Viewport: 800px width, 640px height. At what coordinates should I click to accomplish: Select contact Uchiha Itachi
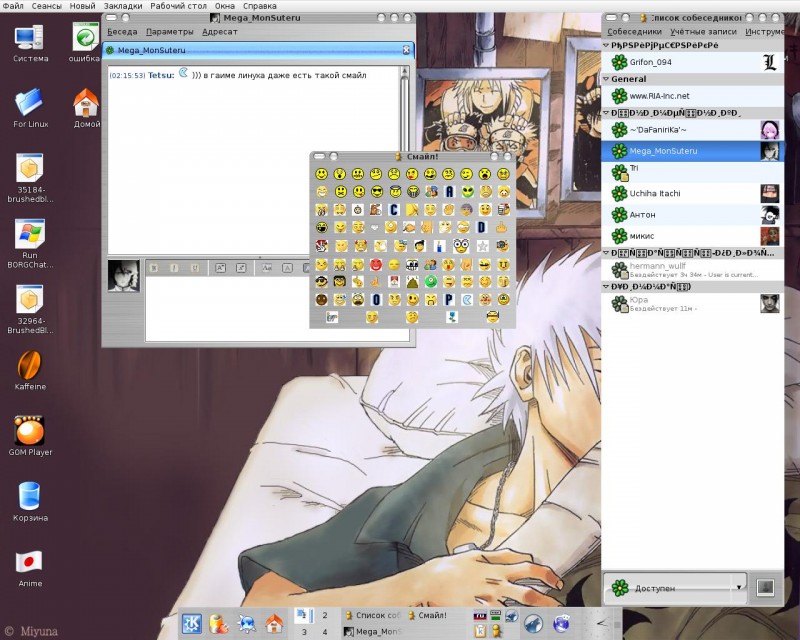[x=692, y=193]
